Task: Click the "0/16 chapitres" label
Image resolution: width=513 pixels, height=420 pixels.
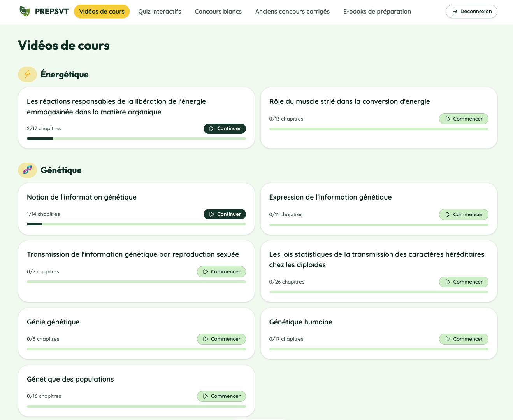Action: point(44,396)
